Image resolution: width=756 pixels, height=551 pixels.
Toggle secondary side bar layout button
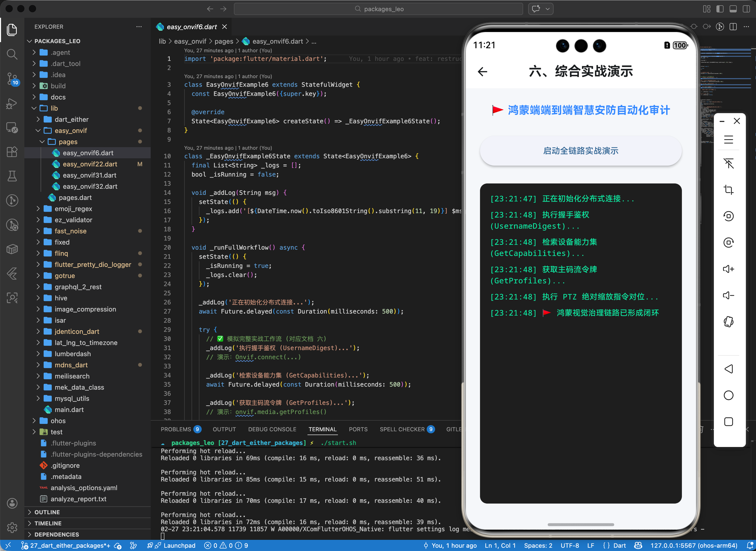click(x=746, y=9)
